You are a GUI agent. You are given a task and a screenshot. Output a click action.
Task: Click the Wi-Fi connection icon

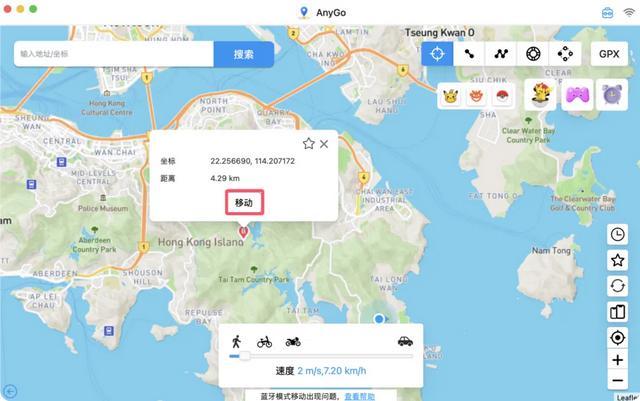629,12
